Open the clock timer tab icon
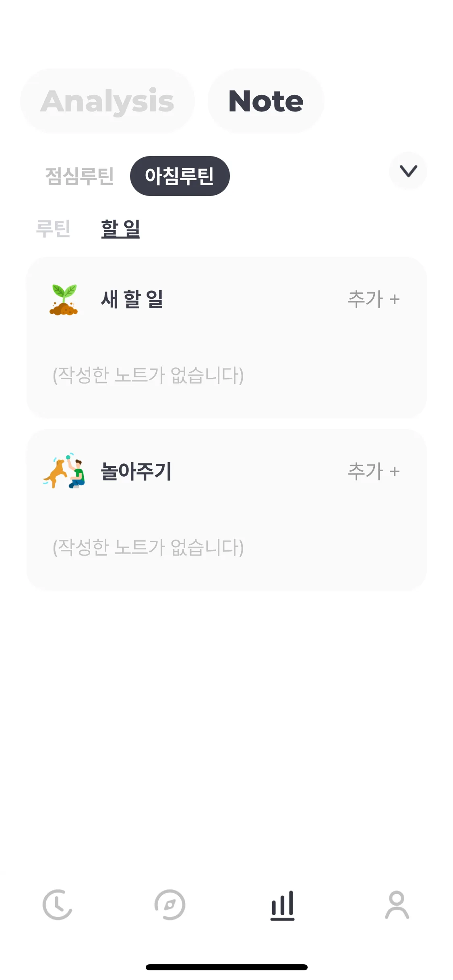 click(x=57, y=905)
